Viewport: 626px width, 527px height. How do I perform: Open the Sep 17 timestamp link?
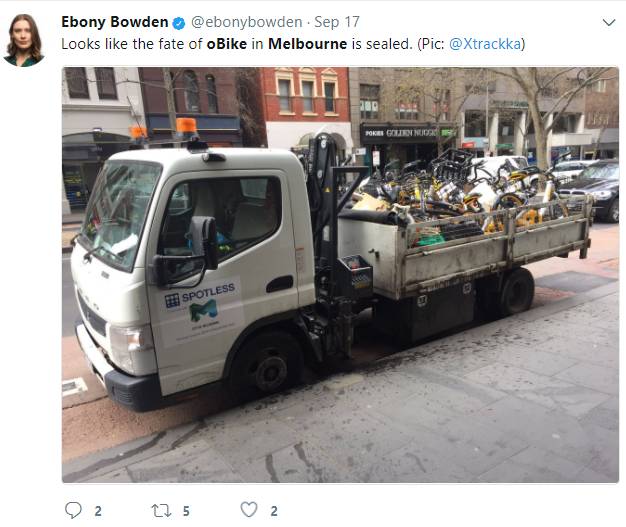click(337, 22)
